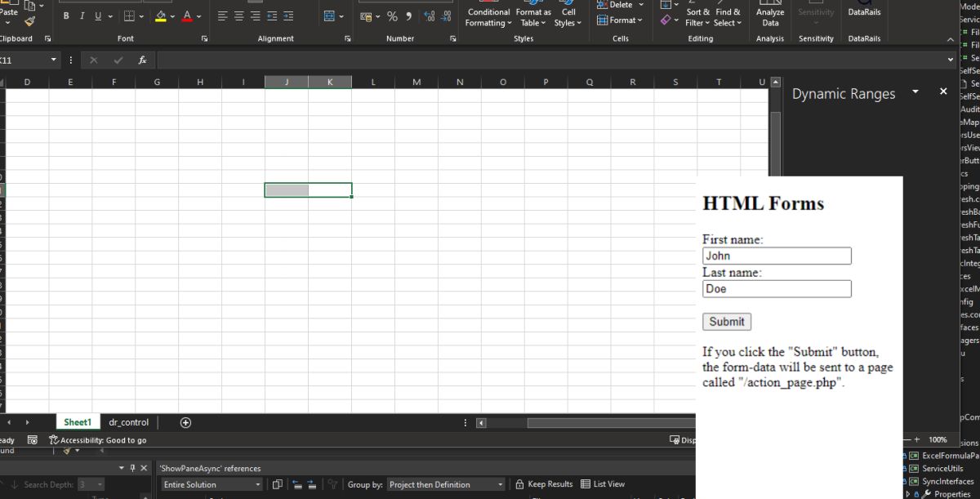Click Submit button in HTML form
The width and height of the screenshot is (980, 499).
tap(727, 322)
